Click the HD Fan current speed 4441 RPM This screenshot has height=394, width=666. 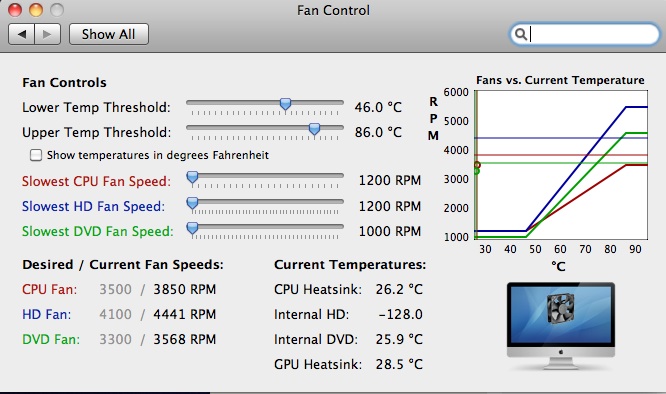pyautogui.click(x=185, y=314)
